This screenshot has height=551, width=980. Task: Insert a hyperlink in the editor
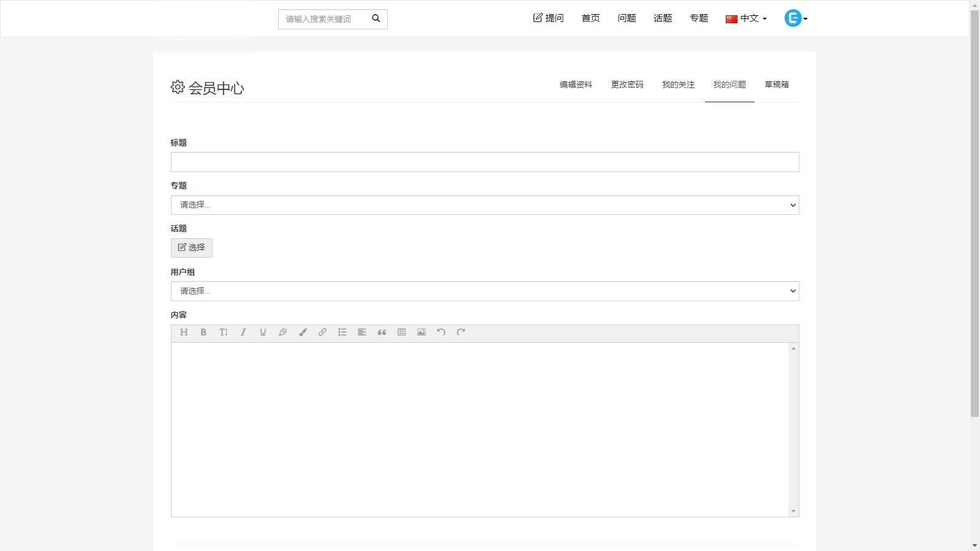322,332
